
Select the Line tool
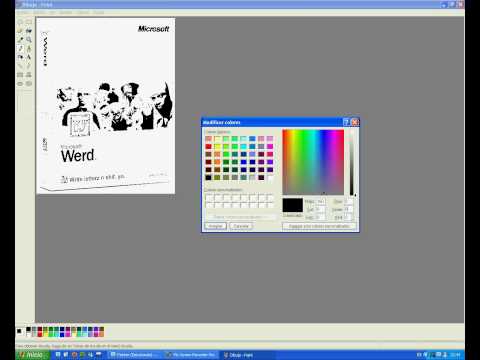tap(20, 66)
